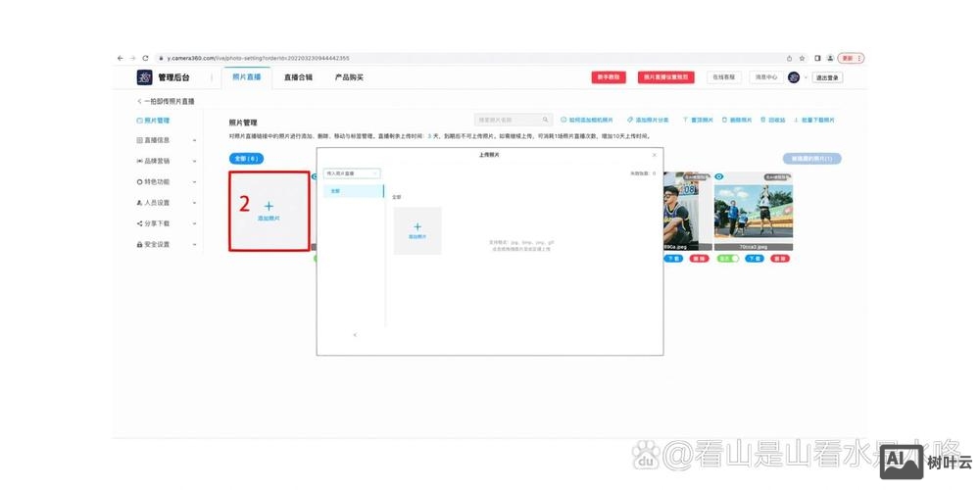This screenshot has height=490, width=980.
Task: Select 照片管理 in the left sidebar
Action: tap(153, 121)
